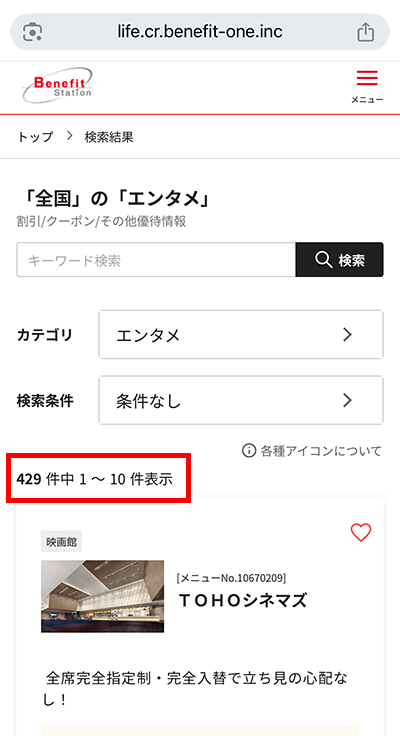Click the magnifying glass search icon
Image resolution: width=400 pixels, height=736 pixels.
324,260
